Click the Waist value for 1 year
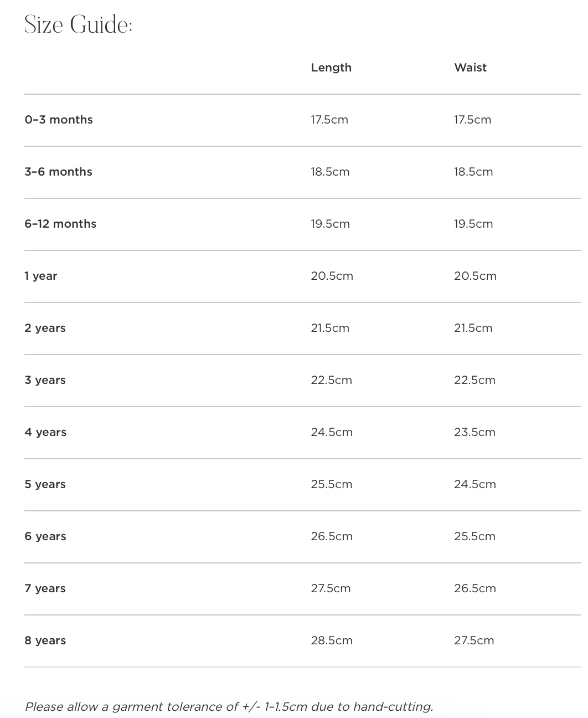Viewport: 588px width, 718px height. pos(475,276)
